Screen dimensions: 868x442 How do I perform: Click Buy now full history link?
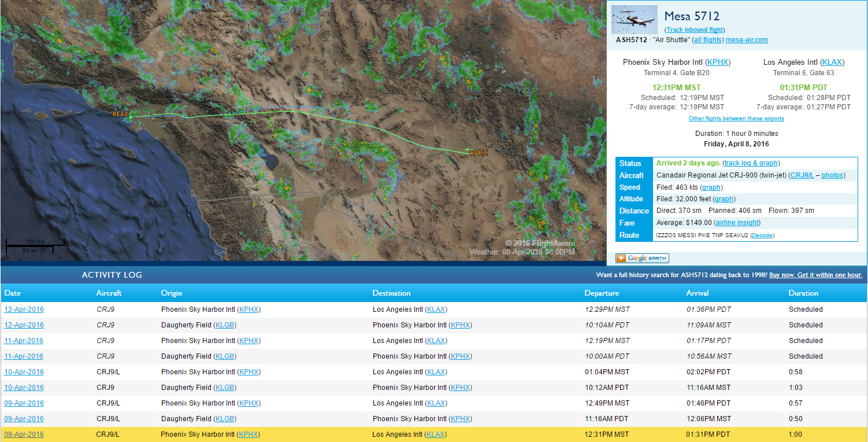click(x=815, y=275)
